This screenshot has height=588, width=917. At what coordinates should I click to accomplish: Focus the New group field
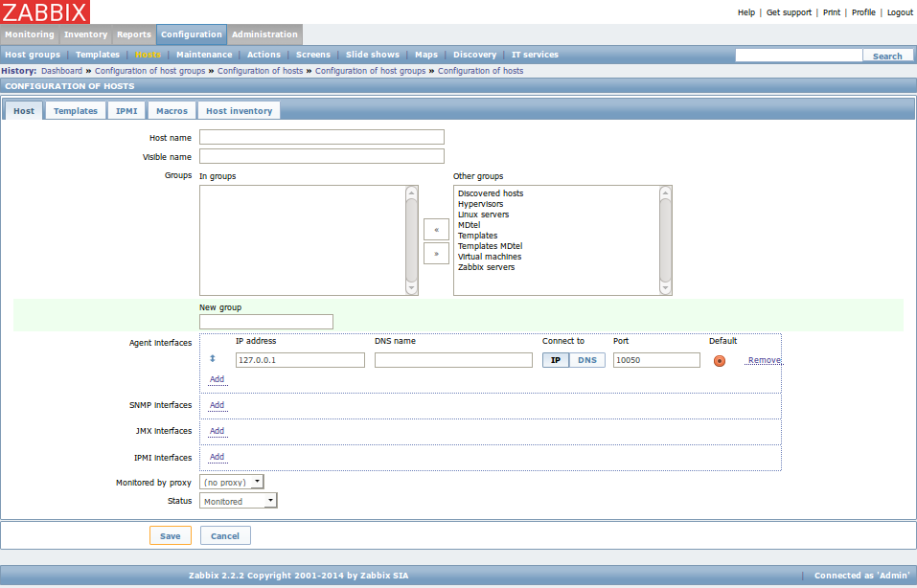click(266, 322)
